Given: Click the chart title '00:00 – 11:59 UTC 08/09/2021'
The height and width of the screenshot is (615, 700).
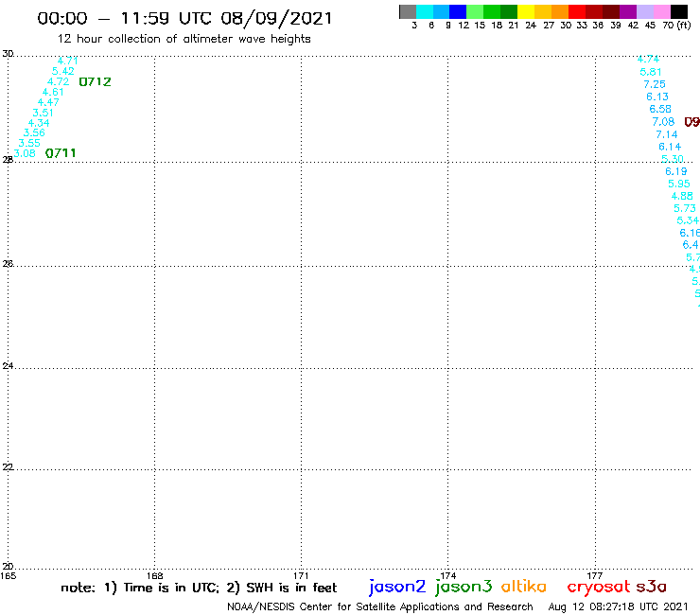Looking at the screenshot, I should pos(184,18).
